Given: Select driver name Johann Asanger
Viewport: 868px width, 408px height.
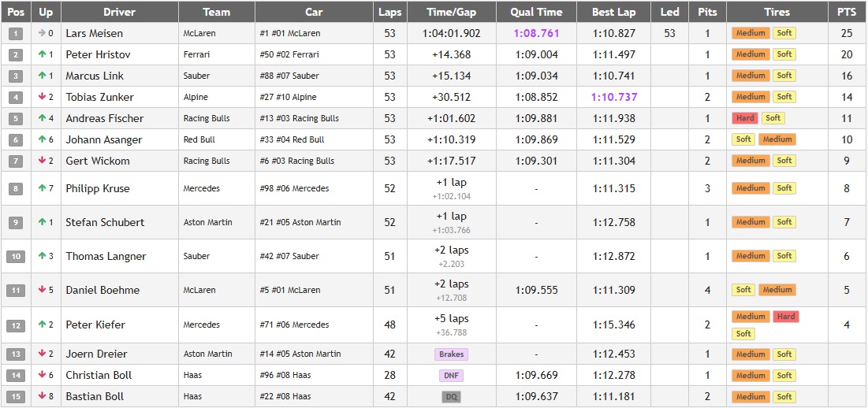Looking at the screenshot, I should 104,139.
